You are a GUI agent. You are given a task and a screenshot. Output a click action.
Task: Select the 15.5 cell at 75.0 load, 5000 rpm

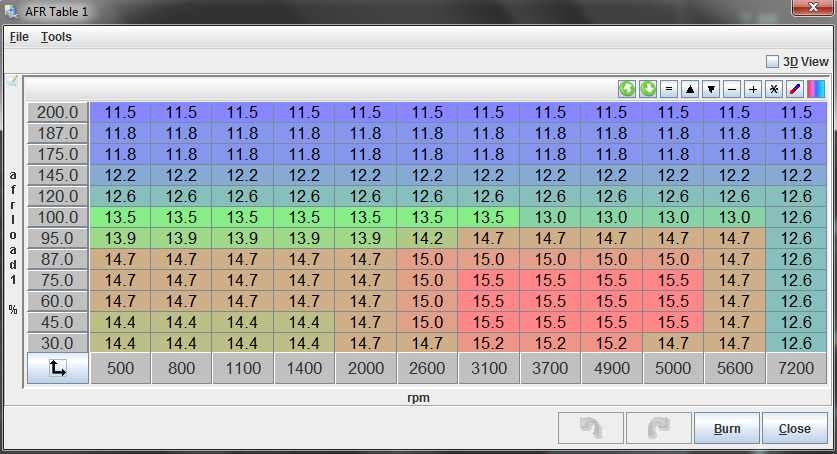[673, 280]
